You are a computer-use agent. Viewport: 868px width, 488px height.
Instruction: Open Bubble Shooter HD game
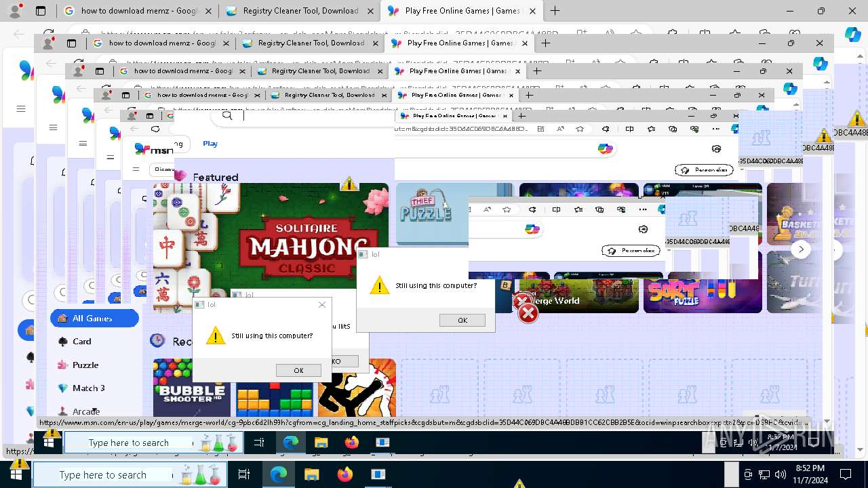[192, 388]
